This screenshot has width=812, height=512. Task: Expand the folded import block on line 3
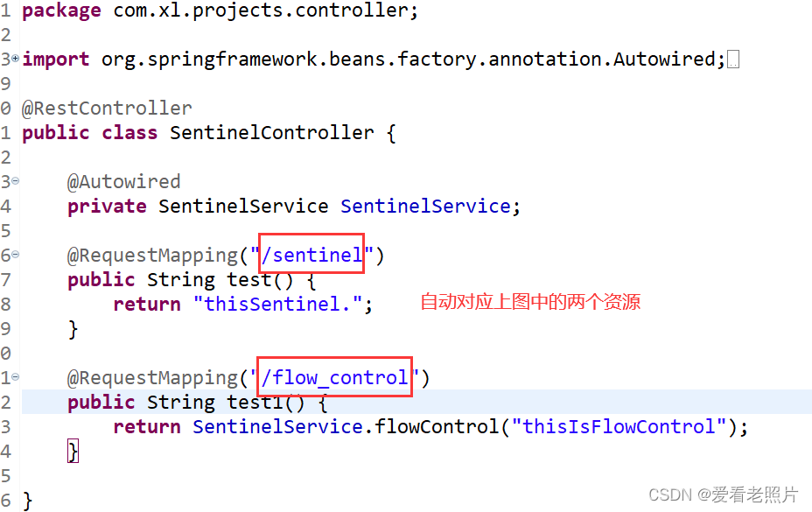click(16, 58)
